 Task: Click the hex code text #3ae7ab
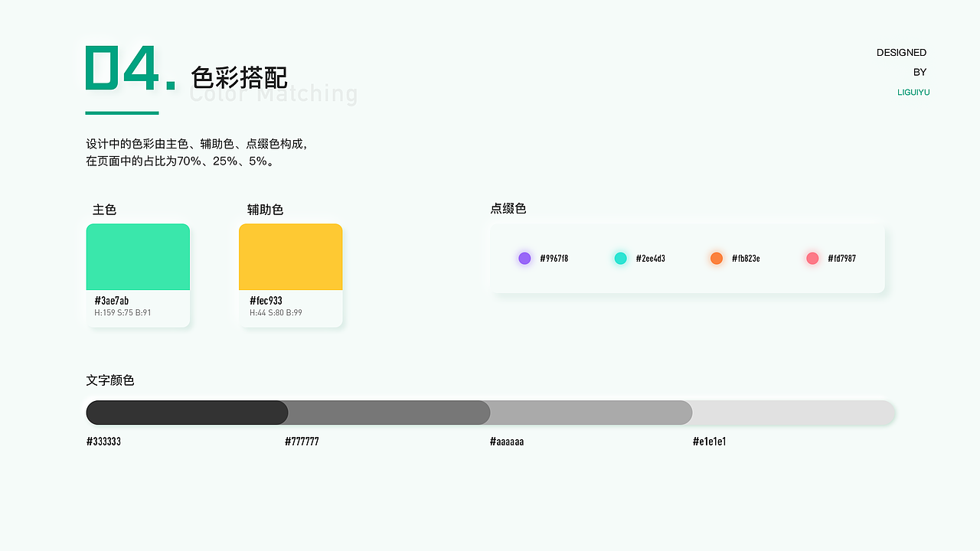pos(112,301)
